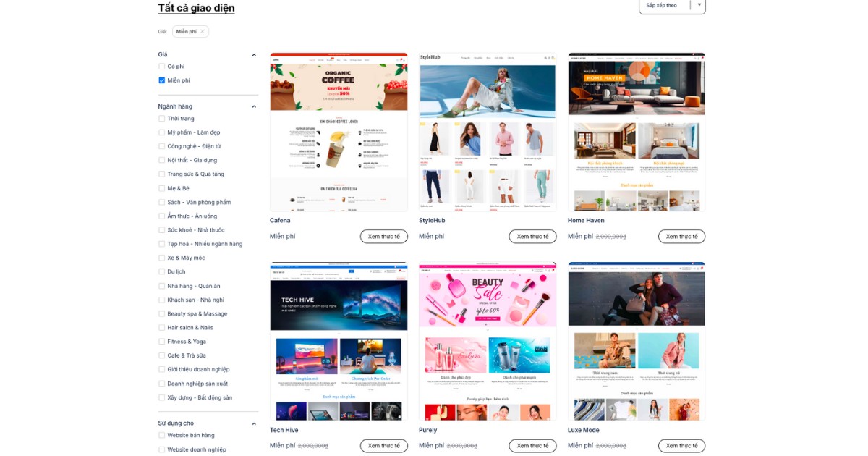The width and height of the screenshot is (868, 456).
Task: Preview Luxe Mode with "Xem thực tế"
Action: (x=681, y=446)
